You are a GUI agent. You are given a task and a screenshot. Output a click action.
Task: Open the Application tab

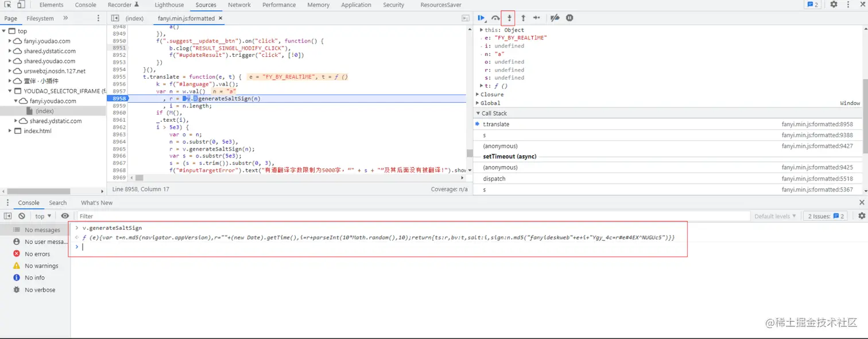pyautogui.click(x=356, y=5)
